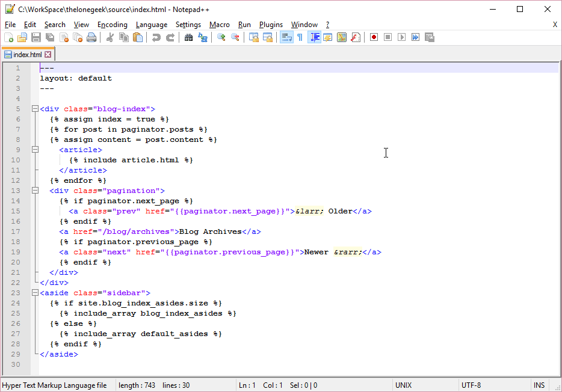The width and height of the screenshot is (562, 392).
Task: Save all open documents
Action: pos(50,37)
